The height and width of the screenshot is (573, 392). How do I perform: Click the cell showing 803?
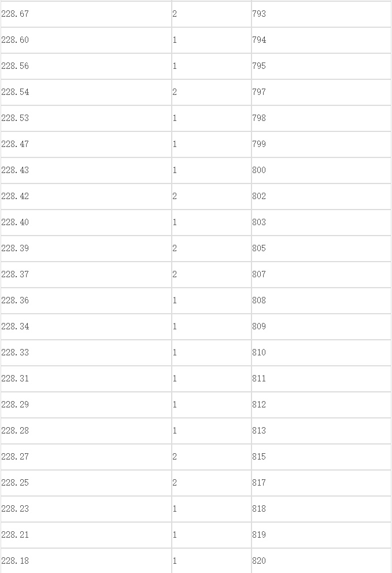coord(321,223)
